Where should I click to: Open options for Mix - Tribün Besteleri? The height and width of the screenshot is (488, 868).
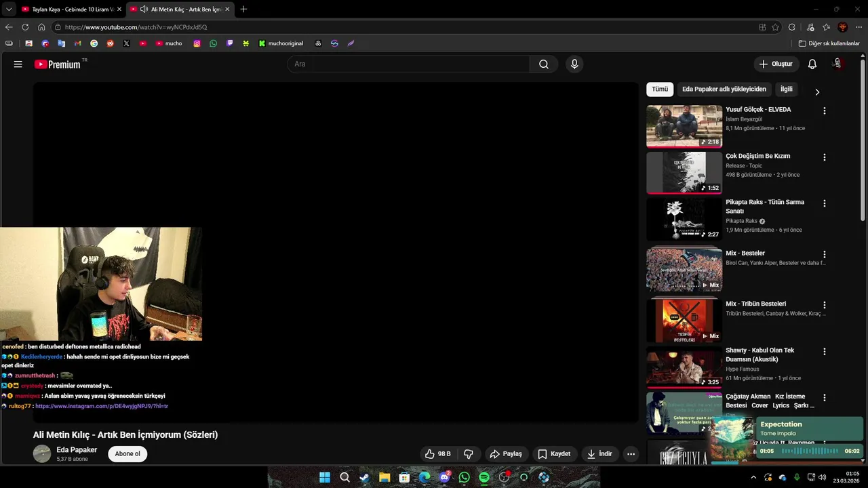[x=825, y=306]
